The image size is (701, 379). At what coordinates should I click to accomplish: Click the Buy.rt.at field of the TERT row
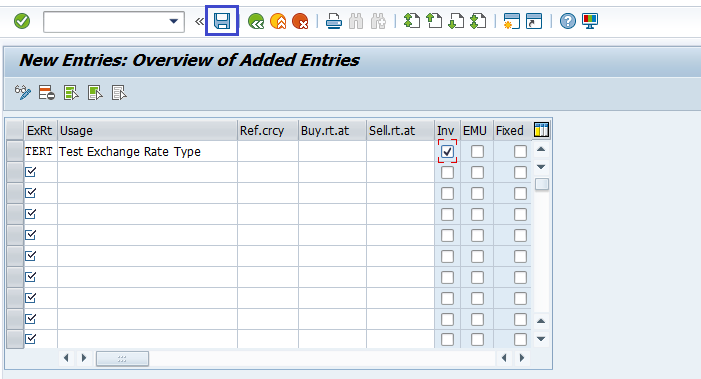(332, 152)
